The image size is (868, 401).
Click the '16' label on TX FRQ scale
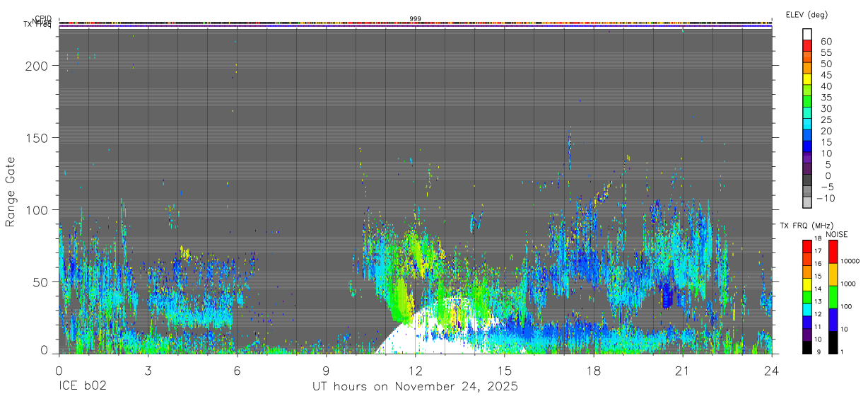(817, 264)
